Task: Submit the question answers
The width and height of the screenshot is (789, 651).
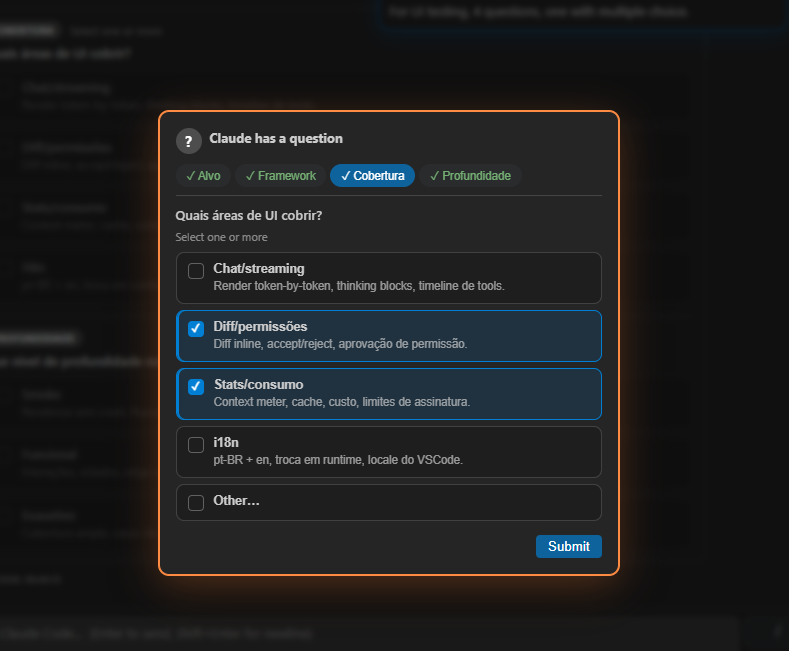Action: [x=569, y=546]
